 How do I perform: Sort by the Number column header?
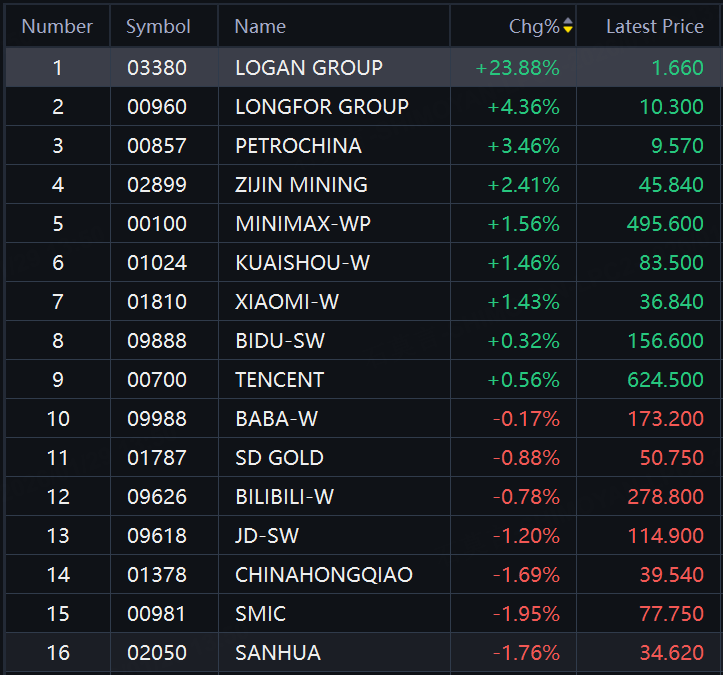57,27
